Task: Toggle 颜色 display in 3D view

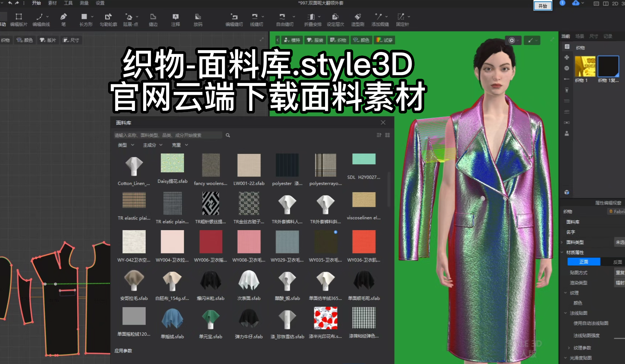Action: tap(361, 40)
